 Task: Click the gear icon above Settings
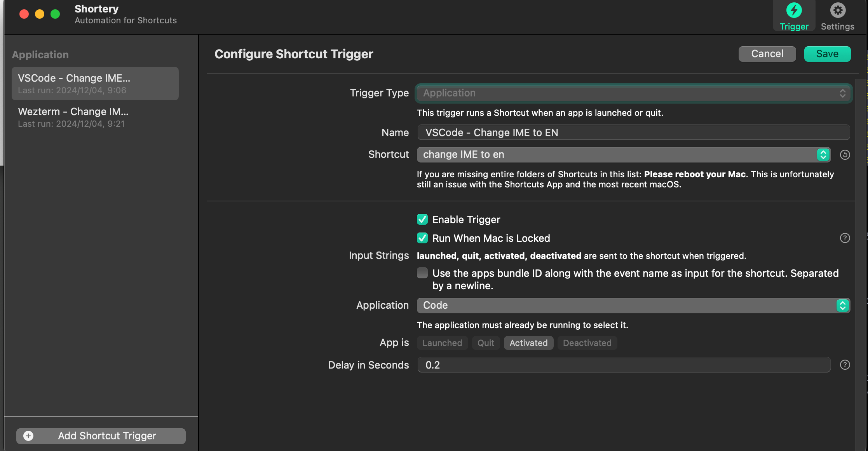coord(838,10)
